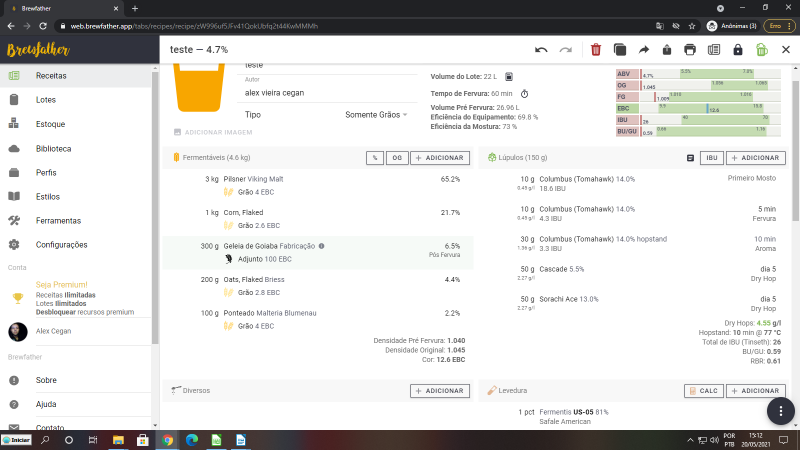Navigate to Biblioteca

pos(76,148)
